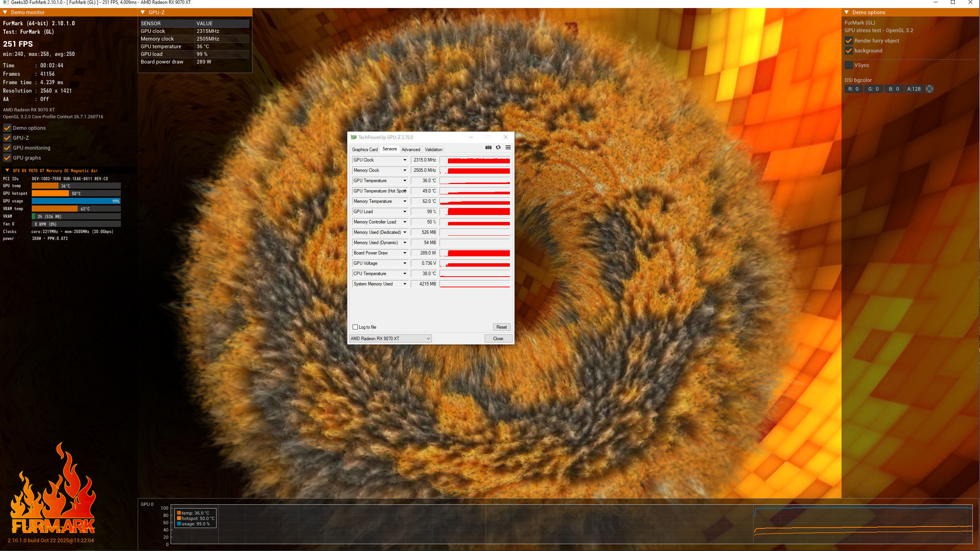Open the Advanced tab in GPU-Z

(x=410, y=150)
